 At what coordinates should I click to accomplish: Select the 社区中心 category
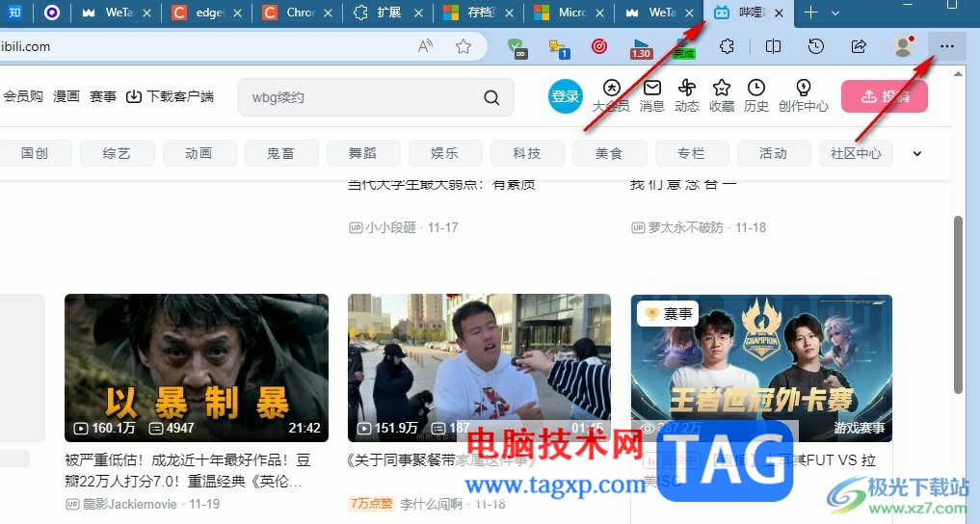pyautogui.click(x=856, y=154)
